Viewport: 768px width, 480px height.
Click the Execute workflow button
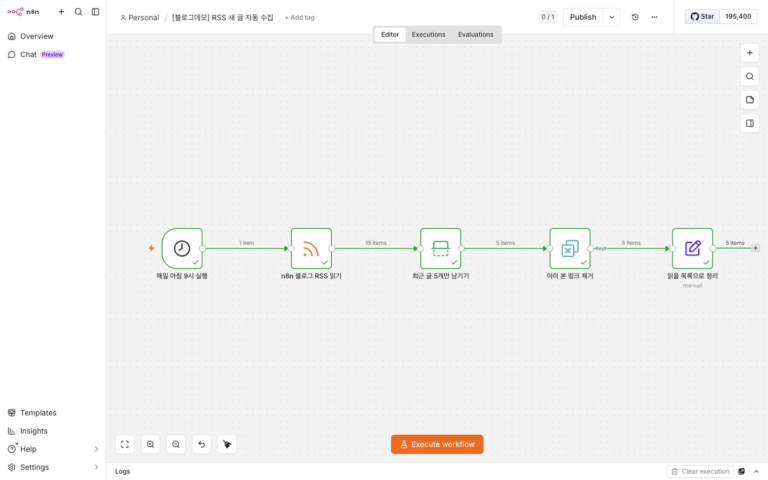tap(437, 444)
